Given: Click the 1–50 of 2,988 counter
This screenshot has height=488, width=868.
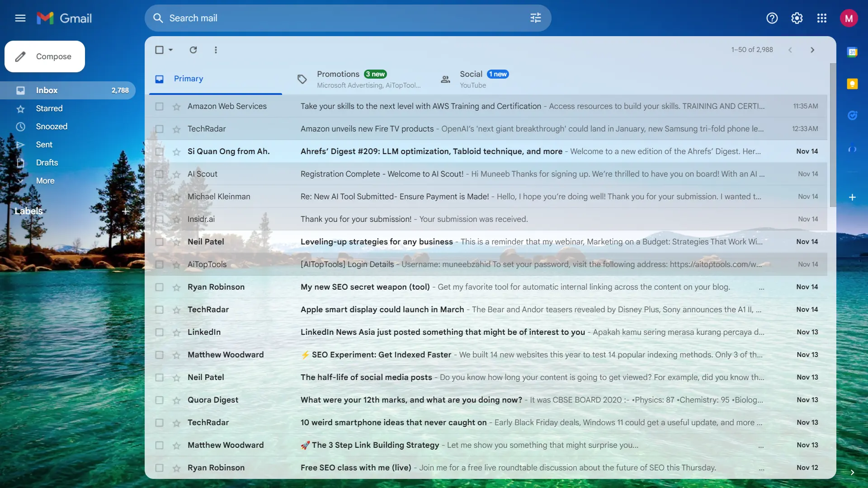Looking at the screenshot, I should click(752, 50).
